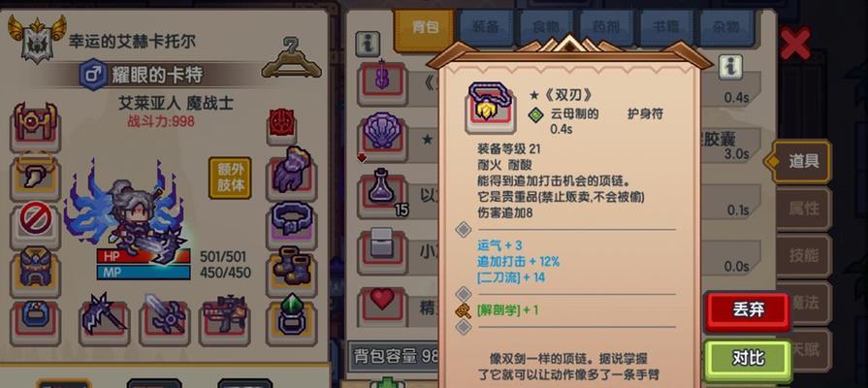Click the green 对比 button
Viewport: 868px width, 388px height.
click(748, 359)
